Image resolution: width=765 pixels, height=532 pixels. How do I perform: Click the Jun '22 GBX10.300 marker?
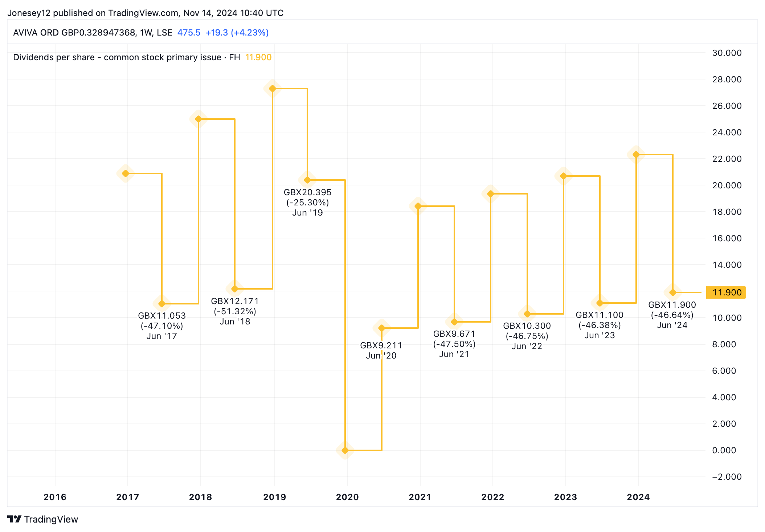tap(527, 314)
